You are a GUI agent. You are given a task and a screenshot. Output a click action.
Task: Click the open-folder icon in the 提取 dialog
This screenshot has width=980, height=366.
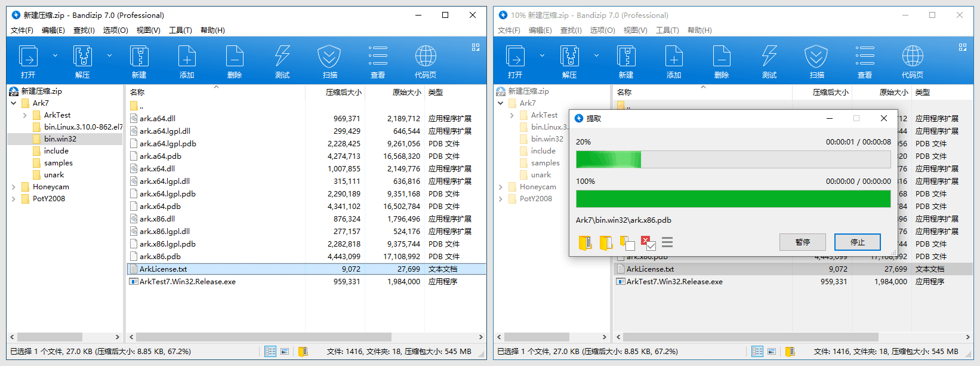click(606, 242)
